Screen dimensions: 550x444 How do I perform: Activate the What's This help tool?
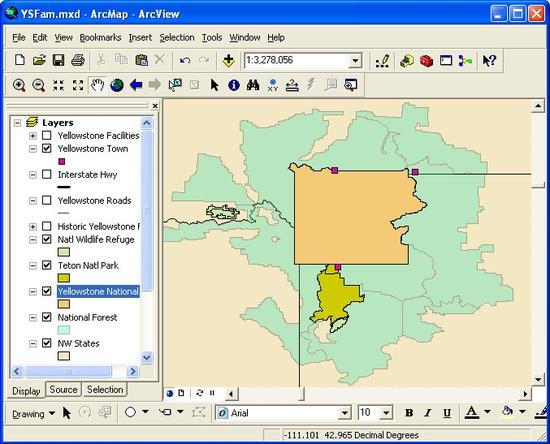489,61
